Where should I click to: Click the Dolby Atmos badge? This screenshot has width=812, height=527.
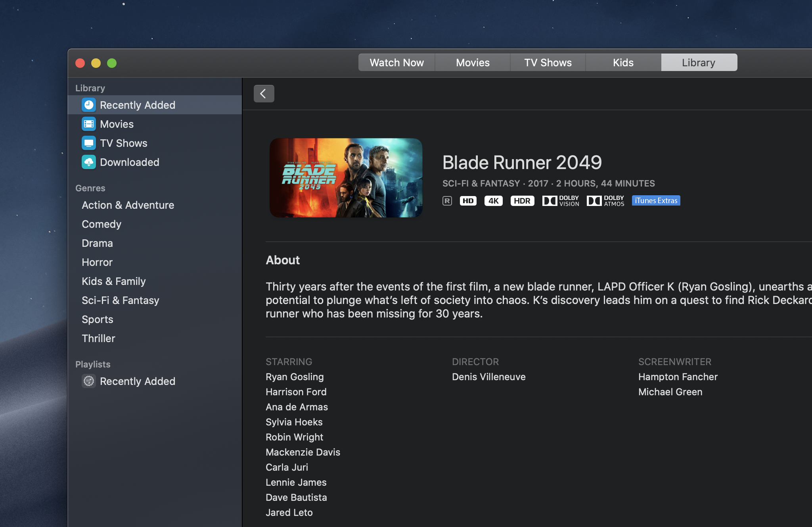[605, 201]
